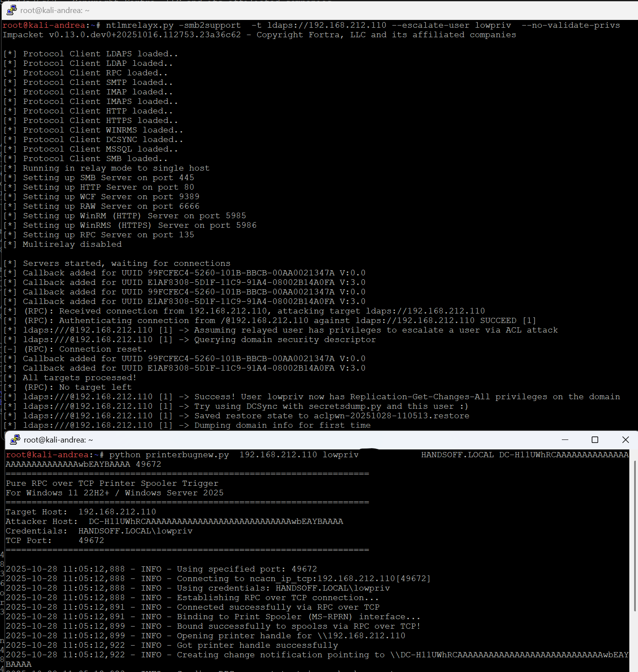
Task: Click the 'aclpwn-20251028-110513.restore' filename
Action: click(x=392, y=416)
